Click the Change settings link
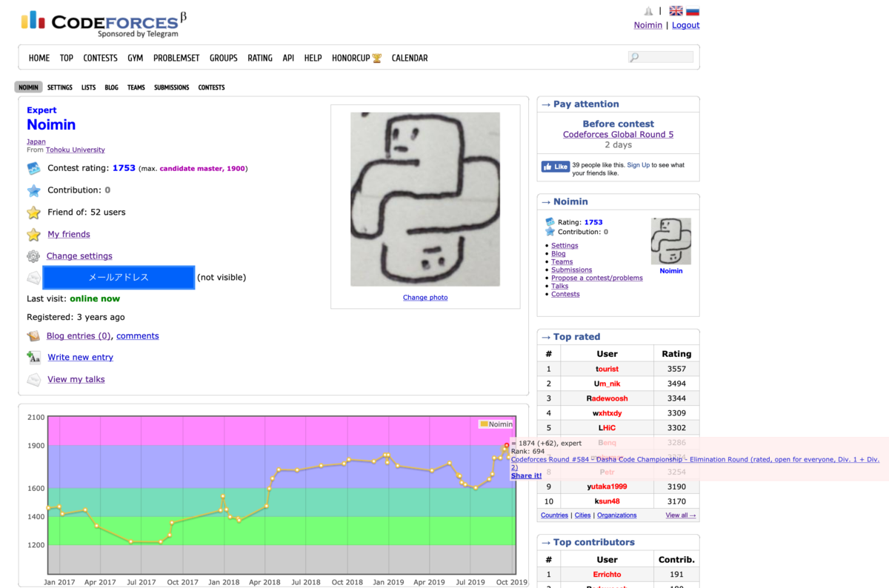 pos(79,256)
